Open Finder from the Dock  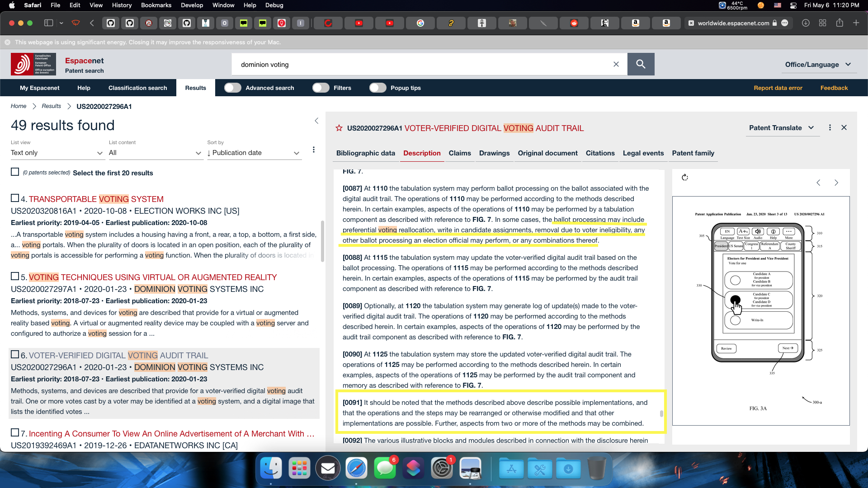tap(271, 468)
